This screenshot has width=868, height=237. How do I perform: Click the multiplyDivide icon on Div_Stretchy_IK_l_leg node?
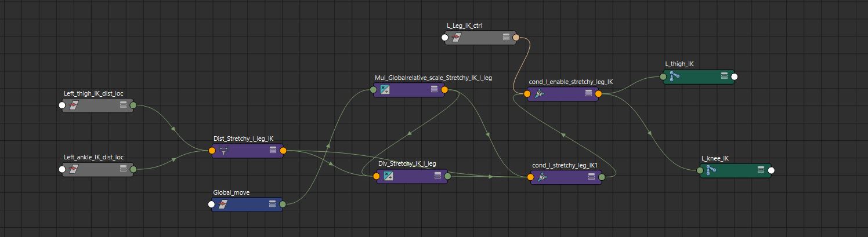coord(389,176)
